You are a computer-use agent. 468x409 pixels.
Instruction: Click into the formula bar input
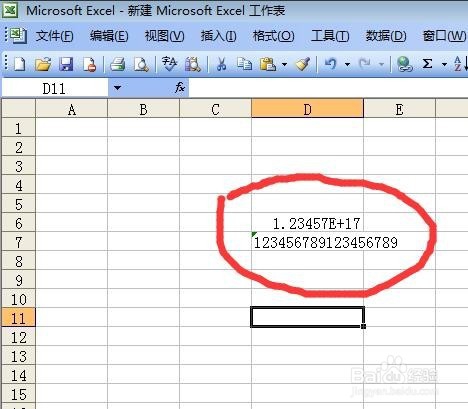click(328, 88)
